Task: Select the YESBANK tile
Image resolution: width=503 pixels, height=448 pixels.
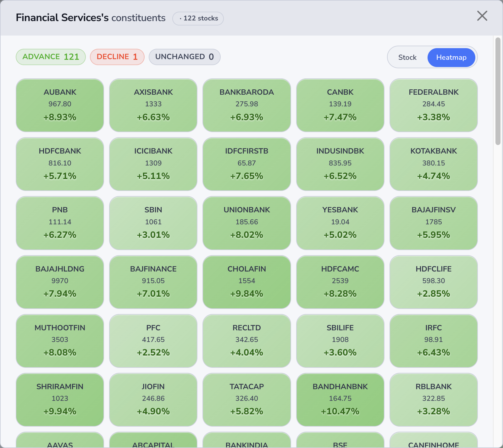Action: tap(340, 223)
